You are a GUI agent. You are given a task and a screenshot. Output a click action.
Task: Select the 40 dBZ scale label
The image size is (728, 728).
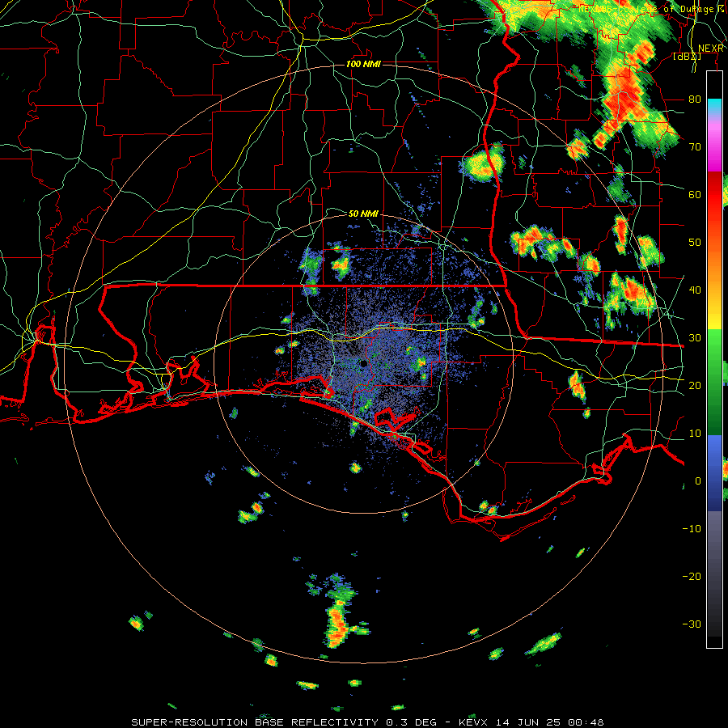pos(695,290)
